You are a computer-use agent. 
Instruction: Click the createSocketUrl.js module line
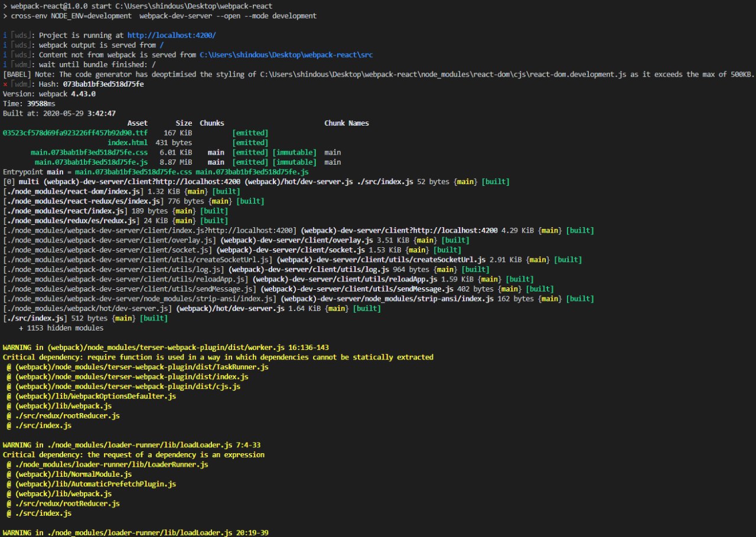coord(292,260)
